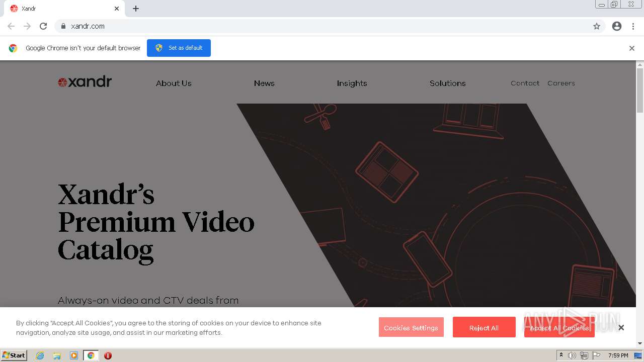Click Reject All cookies
The width and height of the screenshot is (644, 362).
484,327
